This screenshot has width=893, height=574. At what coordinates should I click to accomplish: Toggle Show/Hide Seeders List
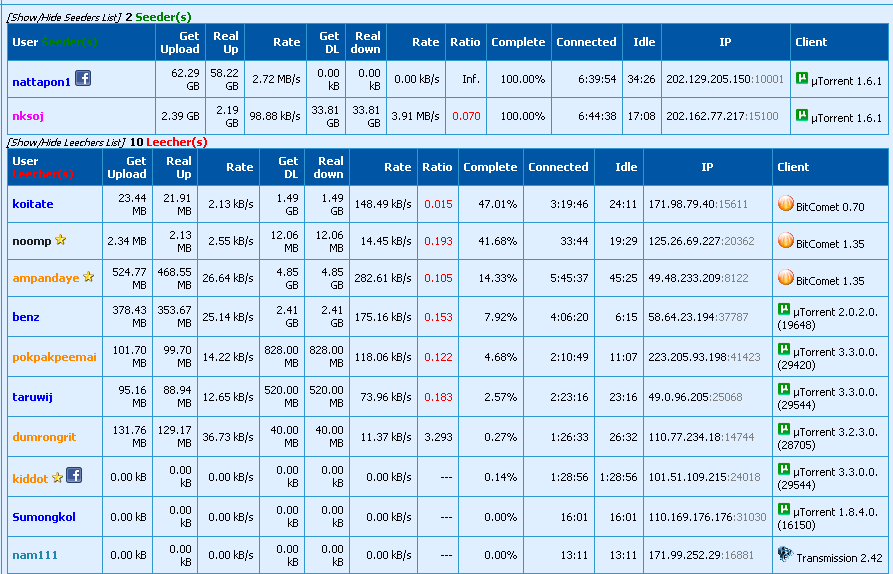(x=64, y=18)
